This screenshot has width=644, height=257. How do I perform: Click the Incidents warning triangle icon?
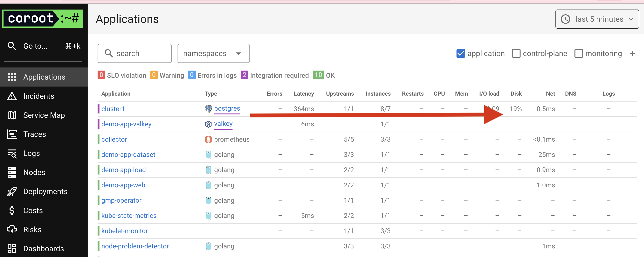tap(12, 96)
